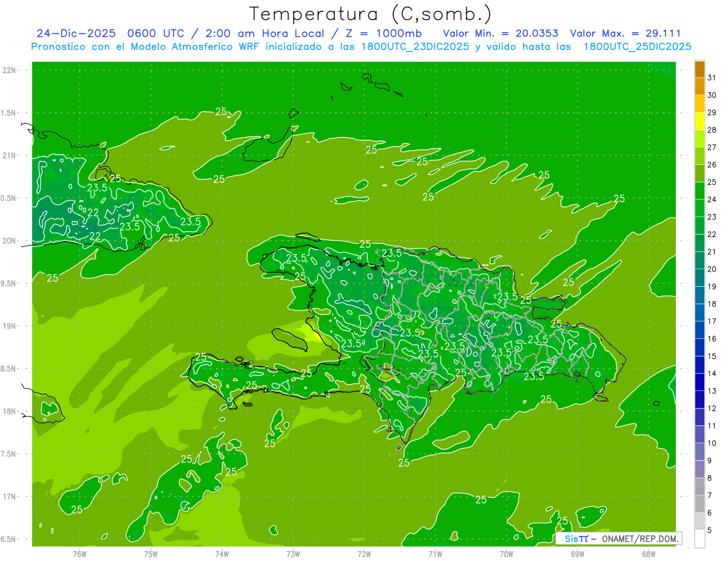Click the '22N' latitude axis label
728x562 pixels.
(x=9, y=70)
